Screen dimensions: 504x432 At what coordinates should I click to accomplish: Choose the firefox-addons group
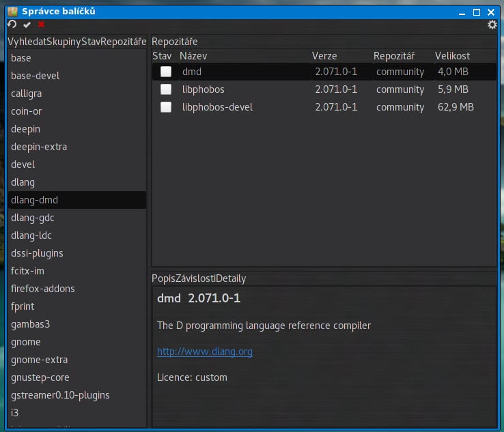click(x=43, y=289)
